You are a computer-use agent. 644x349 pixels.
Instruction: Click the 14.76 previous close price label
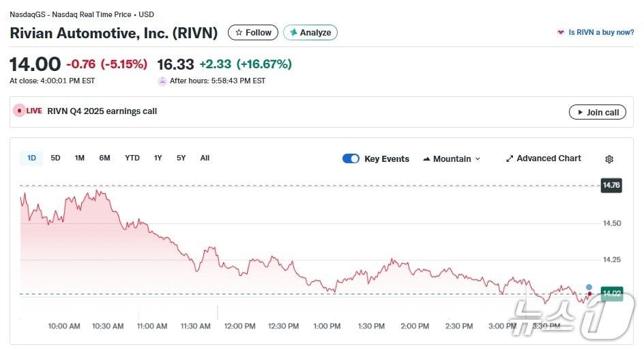[x=611, y=185]
